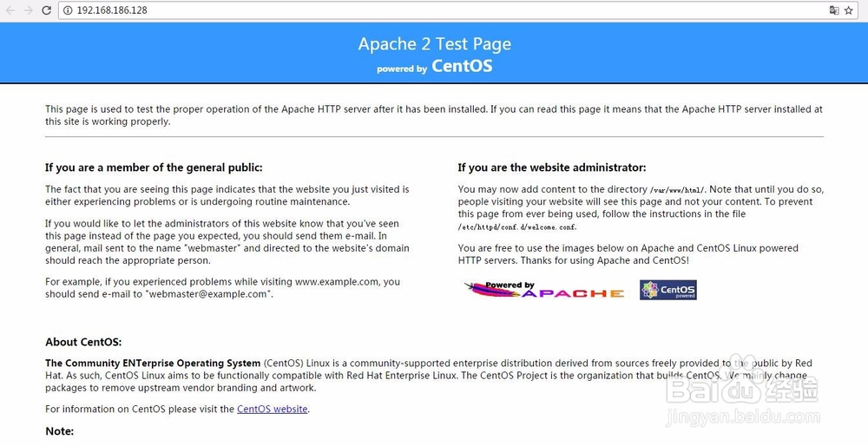The width and height of the screenshot is (868, 446).
Task: Click the /var/www/html/ directory path text
Action: click(x=678, y=190)
